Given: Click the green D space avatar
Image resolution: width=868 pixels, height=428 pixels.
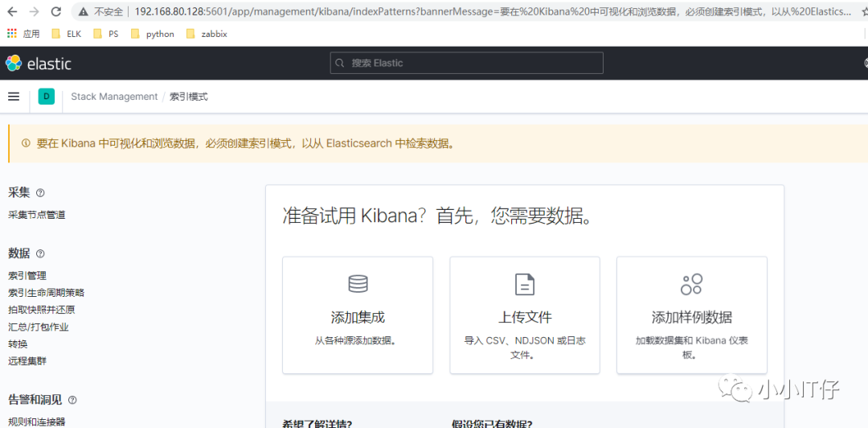Looking at the screenshot, I should 47,97.
